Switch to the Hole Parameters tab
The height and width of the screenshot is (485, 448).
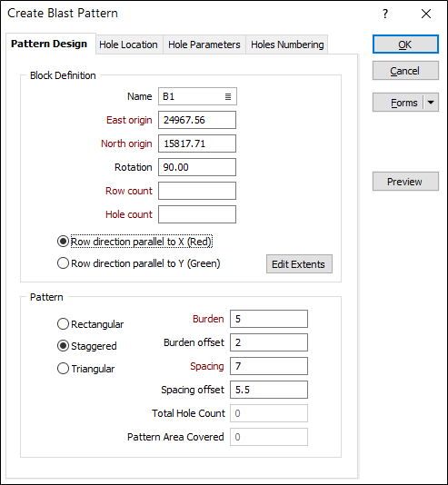(x=204, y=45)
